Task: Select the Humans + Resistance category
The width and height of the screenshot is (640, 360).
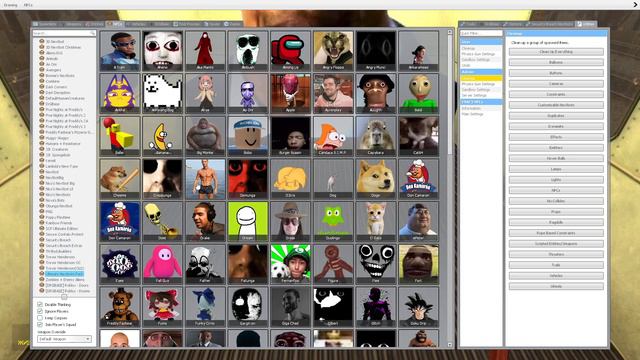Action: [x=63, y=144]
